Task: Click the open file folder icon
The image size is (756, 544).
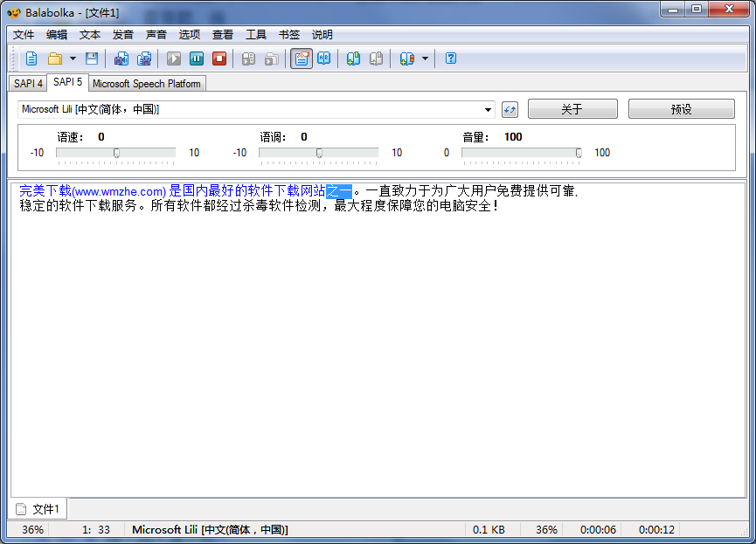Action: pyautogui.click(x=54, y=59)
